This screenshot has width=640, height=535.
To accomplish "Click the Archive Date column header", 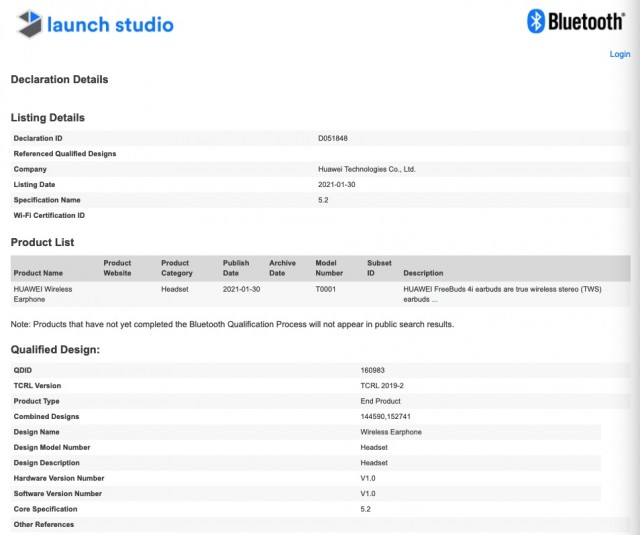I will pyautogui.click(x=282, y=268).
